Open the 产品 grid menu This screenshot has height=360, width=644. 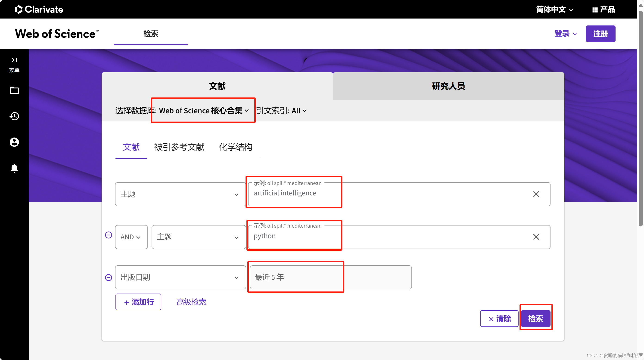pos(603,9)
